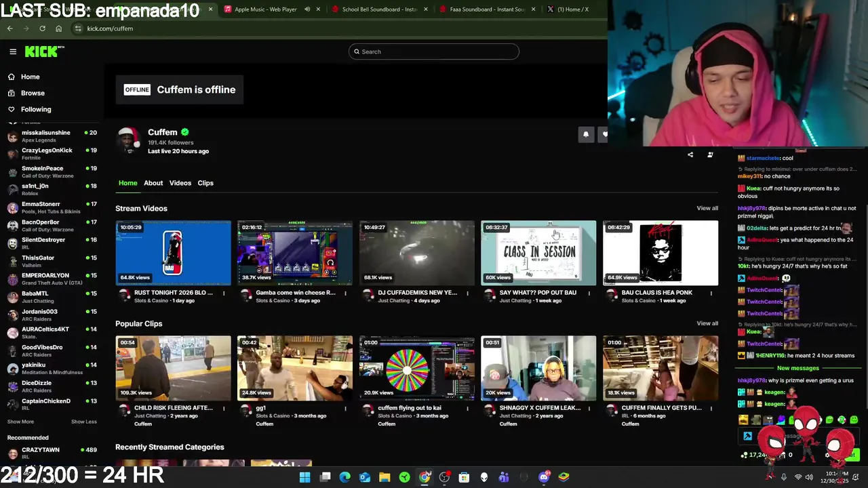
Task: Toggle the notification bell for Cuffem
Action: point(586,134)
